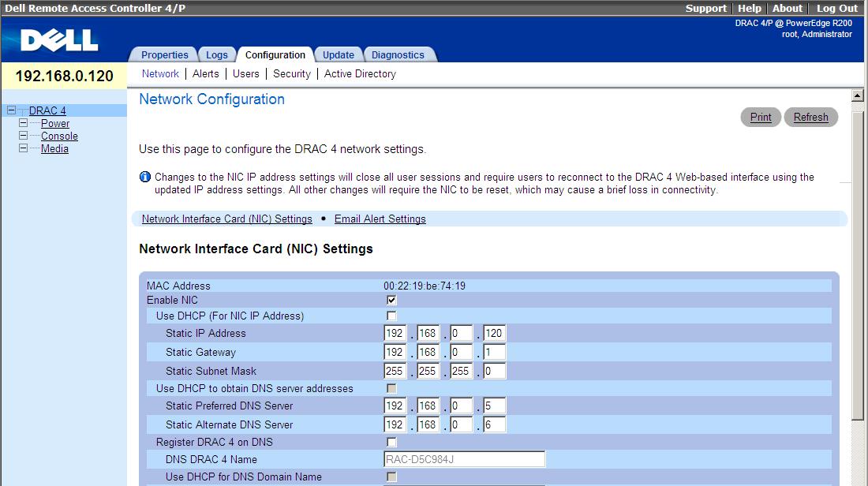Open the Console section in the sidebar
The height and width of the screenshot is (486, 868).
(x=60, y=136)
